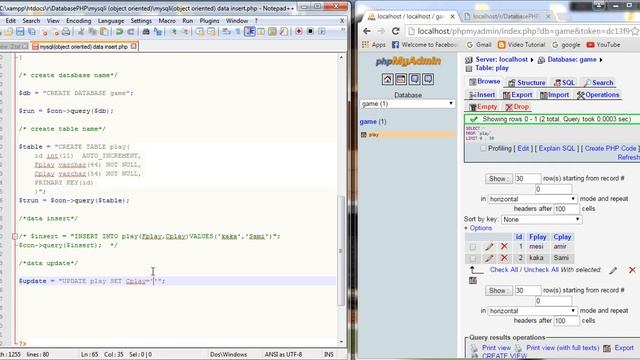Click browser Back arrow
This screenshot has width=640, height=360.
click(x=367, y=31)
